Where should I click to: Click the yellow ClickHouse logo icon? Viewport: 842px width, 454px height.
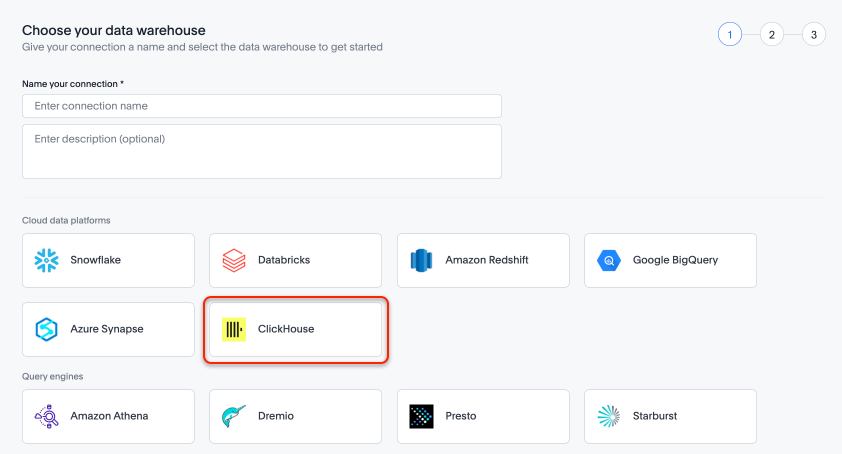(233, 329)
